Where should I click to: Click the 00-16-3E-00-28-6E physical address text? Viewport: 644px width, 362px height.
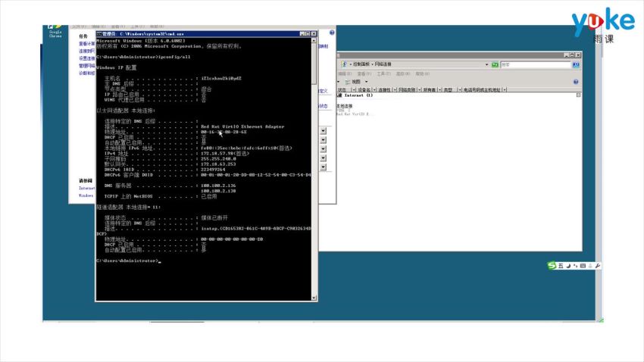pos(224,132)
